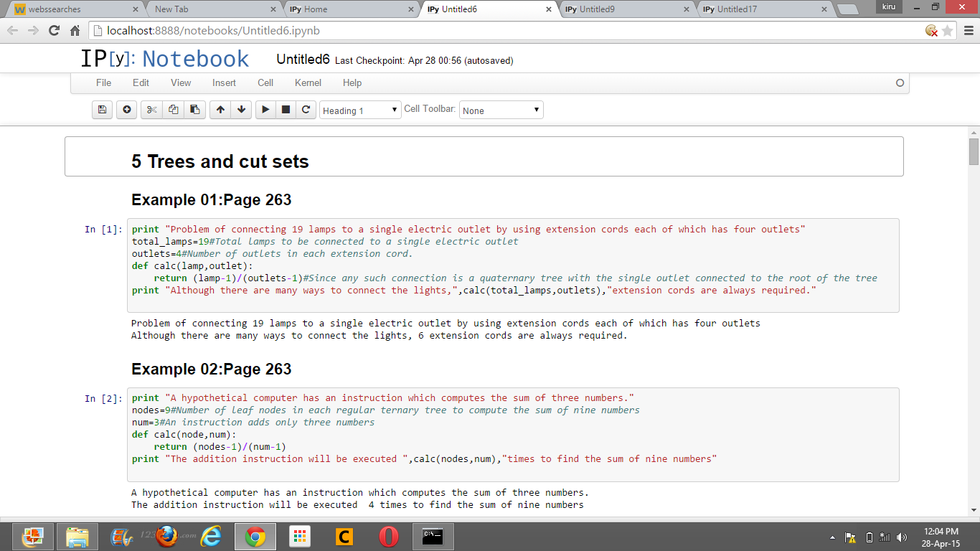Open Firefox from the Windows taskbar
The height and width of the screenshot is (551, 980).
click(x=166, y=536)
